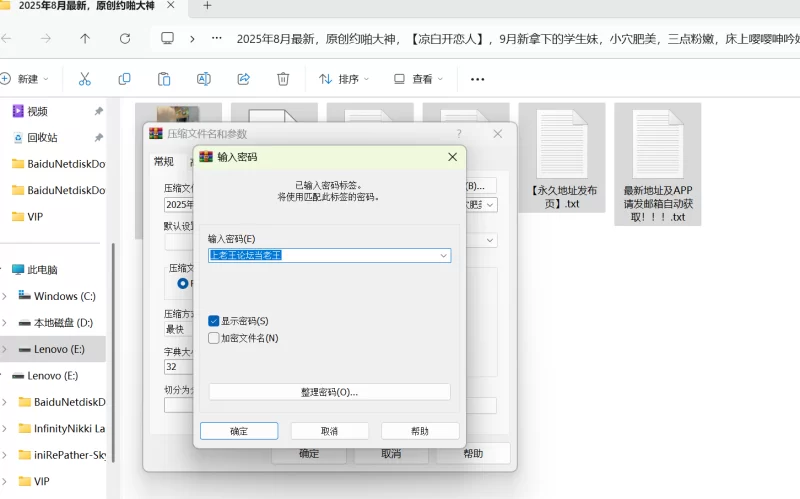Go back with the Back arrow
The width and height of the screenshot is (800, 499).
[x=6, y=38]
